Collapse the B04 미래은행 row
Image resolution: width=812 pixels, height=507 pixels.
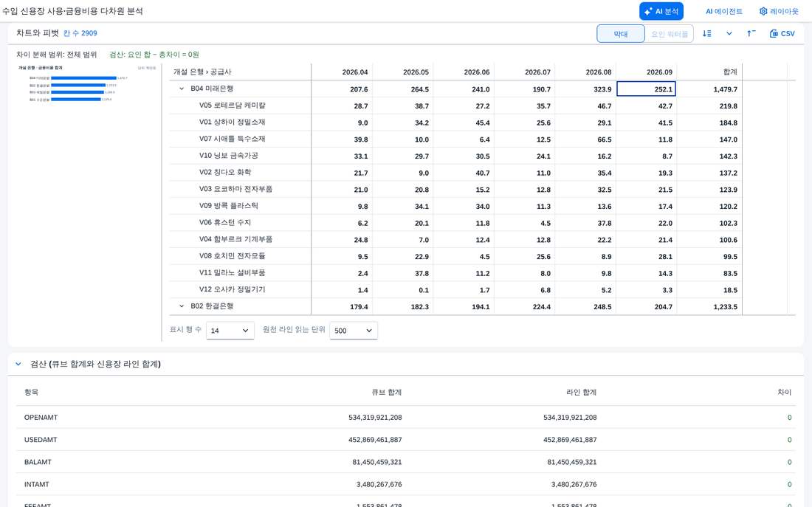coord(182,89)
